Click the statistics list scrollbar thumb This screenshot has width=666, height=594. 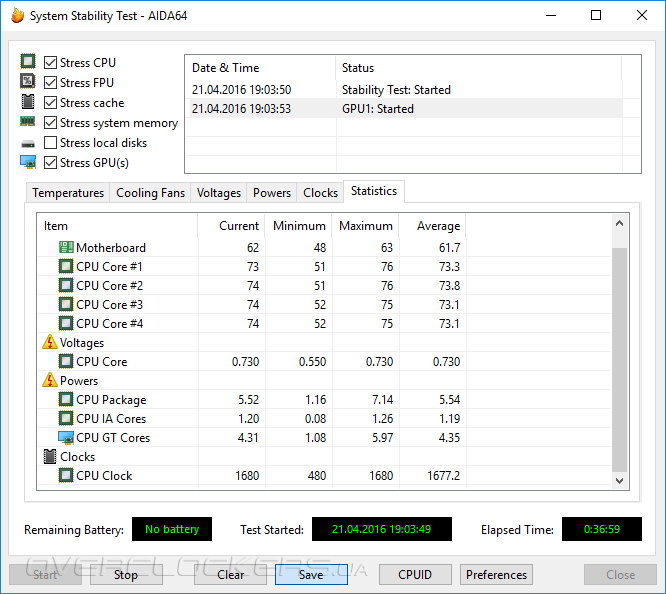620,359
